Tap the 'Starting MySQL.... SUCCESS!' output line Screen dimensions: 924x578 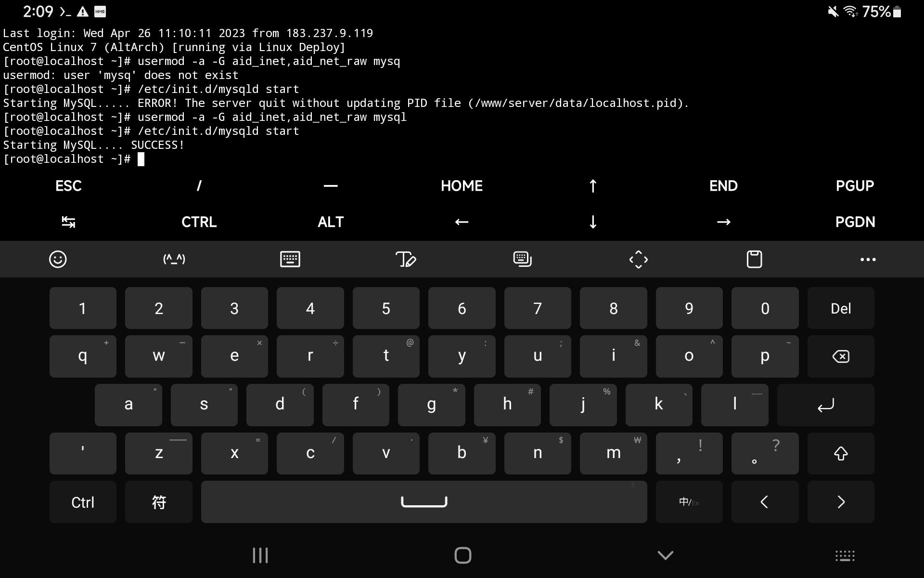pos(94,145)
